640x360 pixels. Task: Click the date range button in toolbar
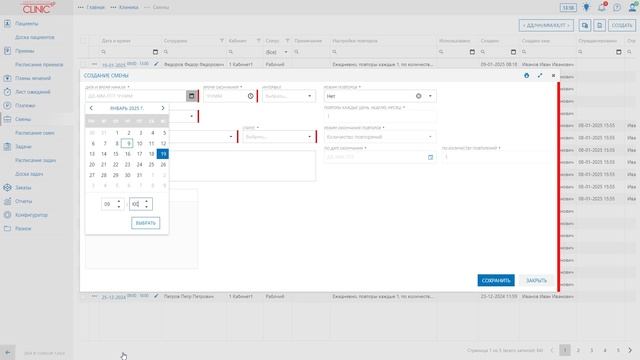click(x=546, y=25)
